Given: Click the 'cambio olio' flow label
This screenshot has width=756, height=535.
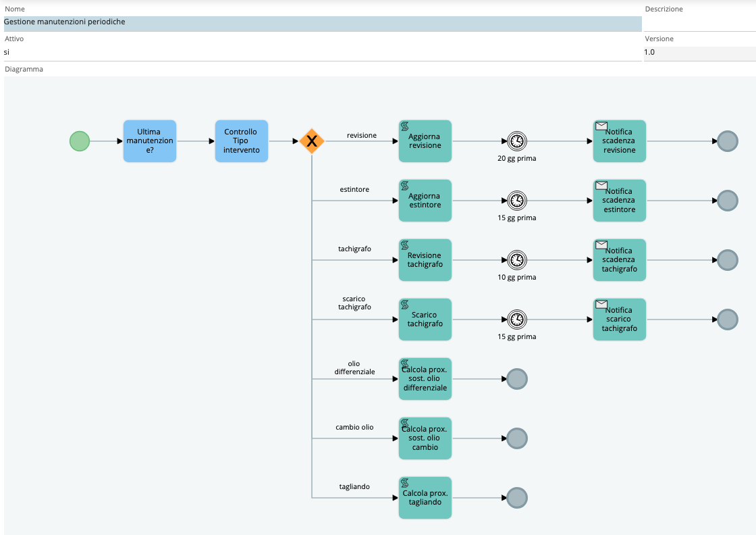Looking at the screenshot, I should [x=354, y=428].
